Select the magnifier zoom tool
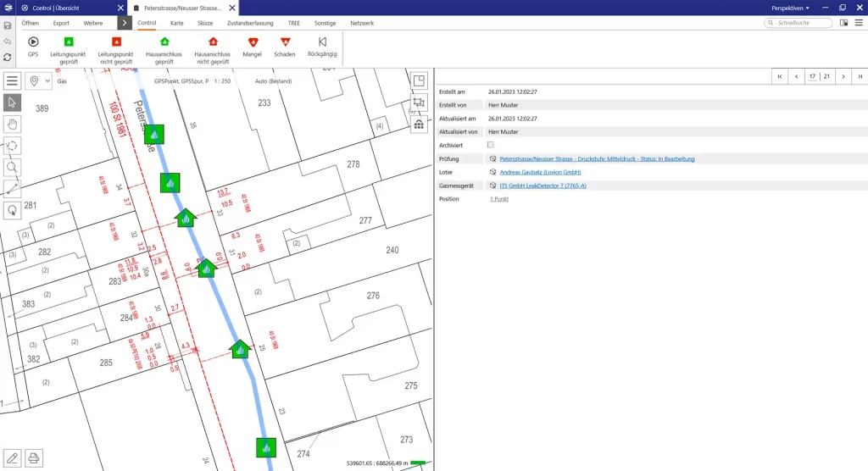Viewport: 868px width, 471px height. point(13,167)
